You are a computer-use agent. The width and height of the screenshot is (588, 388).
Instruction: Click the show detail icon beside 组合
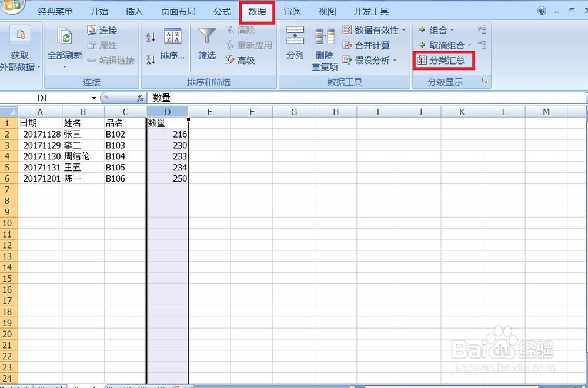(x=482, y=29)
